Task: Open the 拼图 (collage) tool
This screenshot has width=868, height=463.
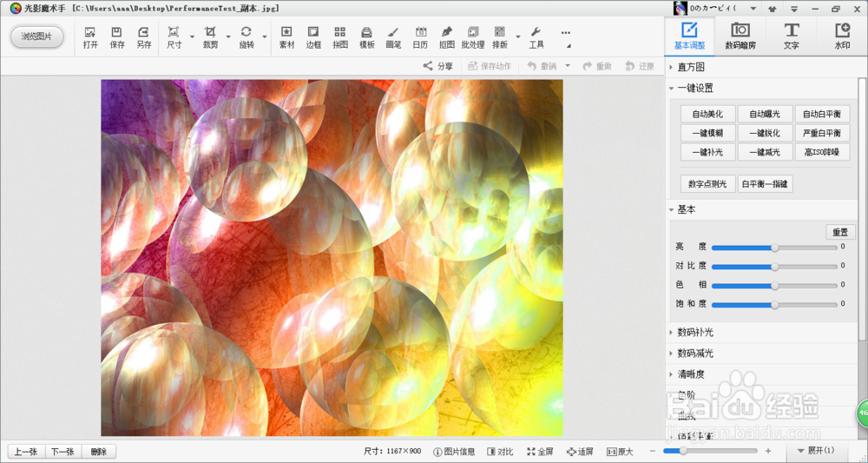Action: pos(340,37)
